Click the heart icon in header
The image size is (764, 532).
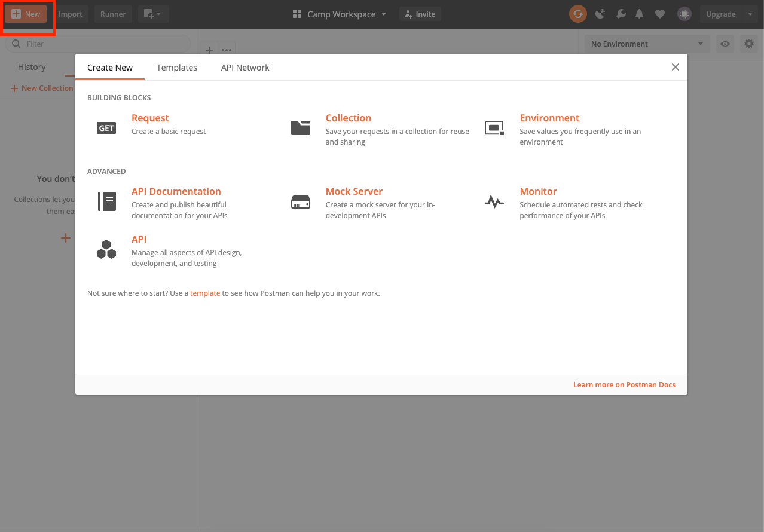[x=660, y=14]
